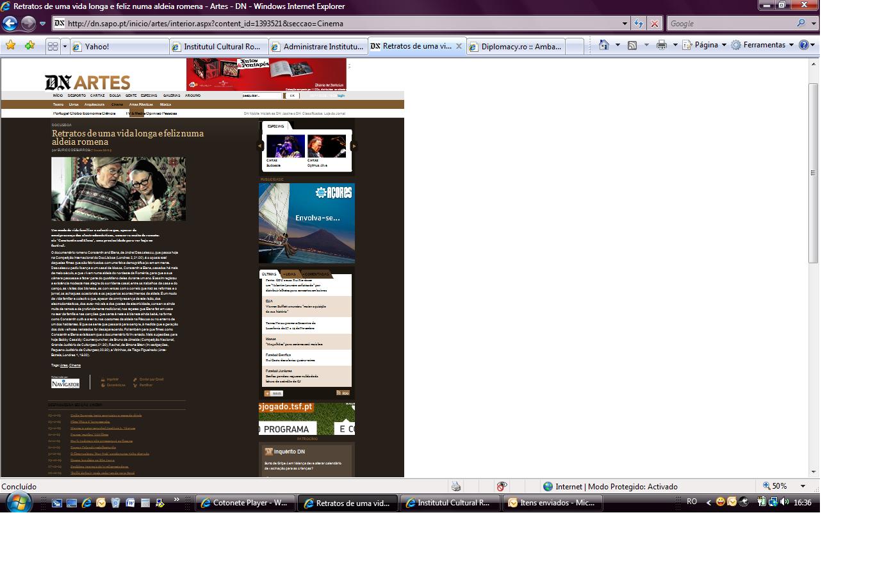Launch Word from the Quick Launch icon
Image resolution: width=884 pixels, height=588 pixels.
pos(130,503)
